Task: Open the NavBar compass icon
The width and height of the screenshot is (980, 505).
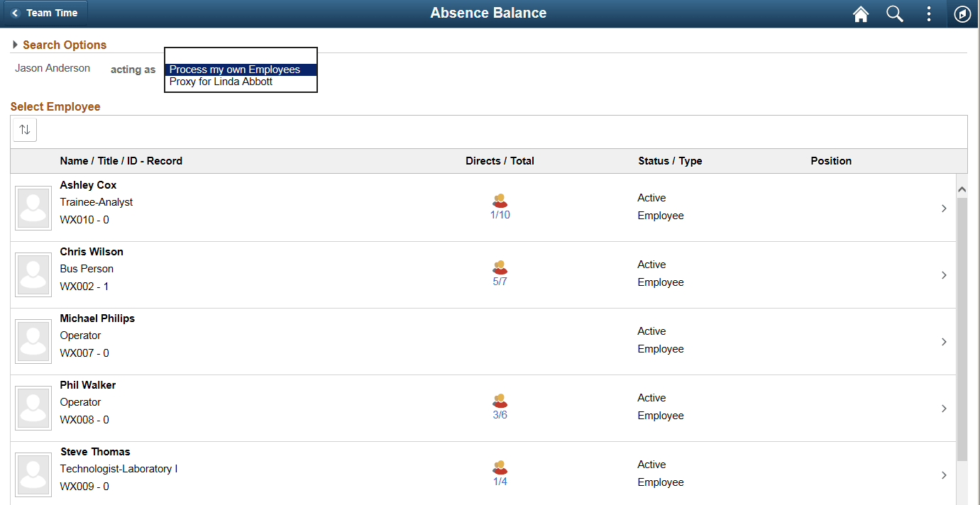Action: [x=963, y=13]
